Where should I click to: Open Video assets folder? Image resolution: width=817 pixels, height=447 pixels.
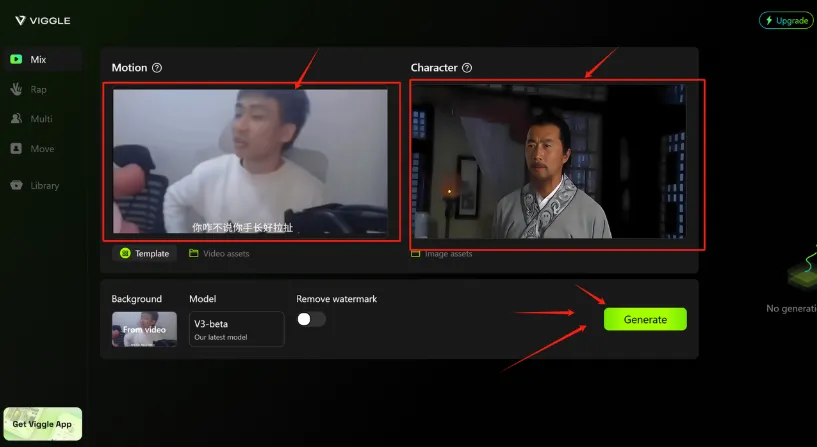click(219, 253)
